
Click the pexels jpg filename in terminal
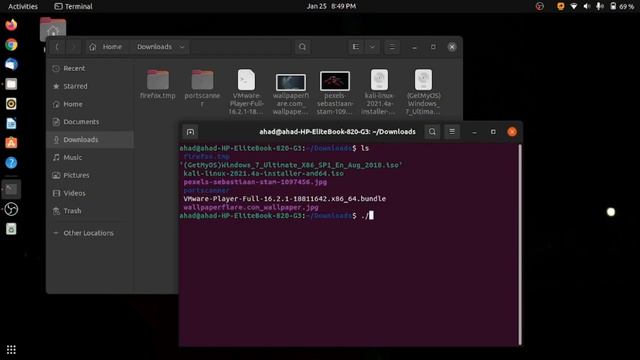coord(255,182)
